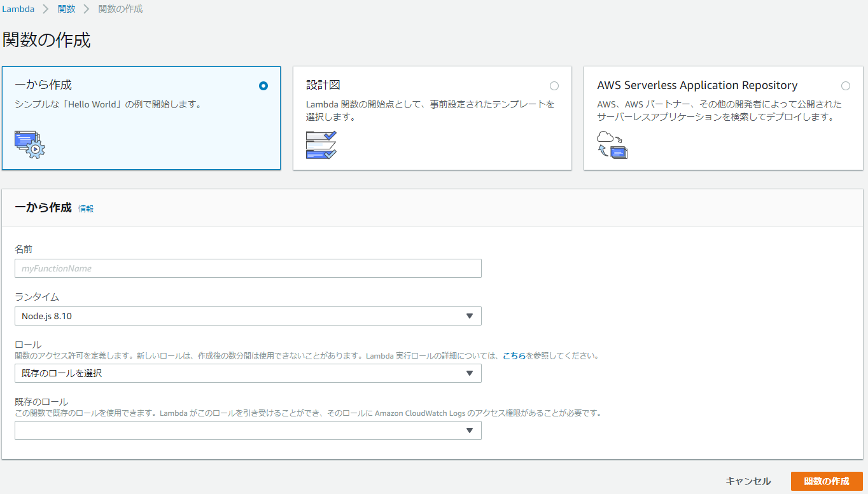Open the 既存のロール selection dropdown
868x494 pixels.
248,430
